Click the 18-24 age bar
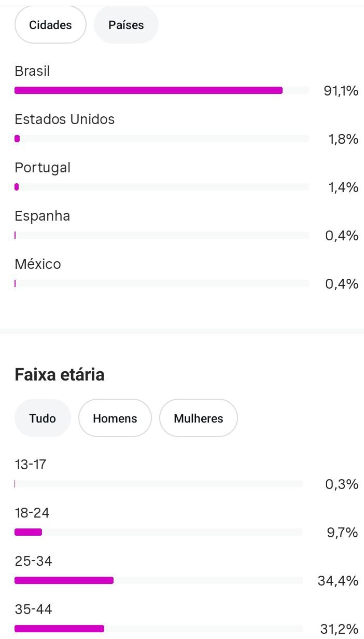Viewport: 364px width, 639px height. 159,532
